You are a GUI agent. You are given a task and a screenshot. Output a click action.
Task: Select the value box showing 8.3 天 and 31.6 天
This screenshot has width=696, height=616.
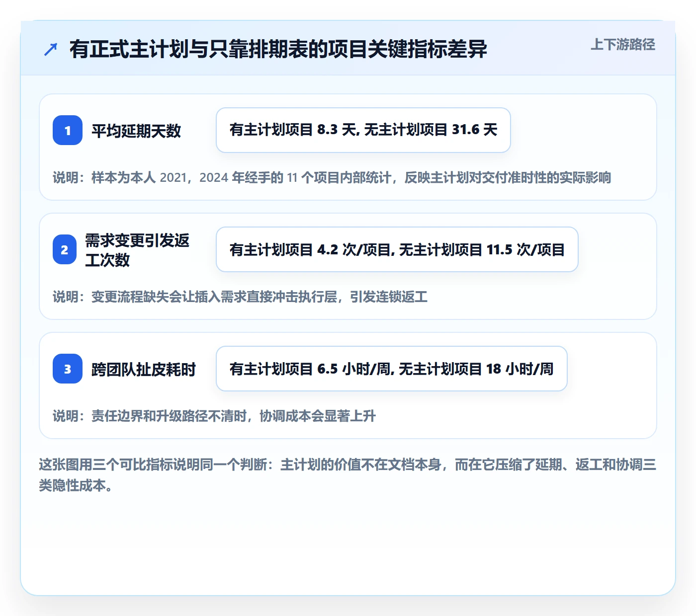point(363,130)
